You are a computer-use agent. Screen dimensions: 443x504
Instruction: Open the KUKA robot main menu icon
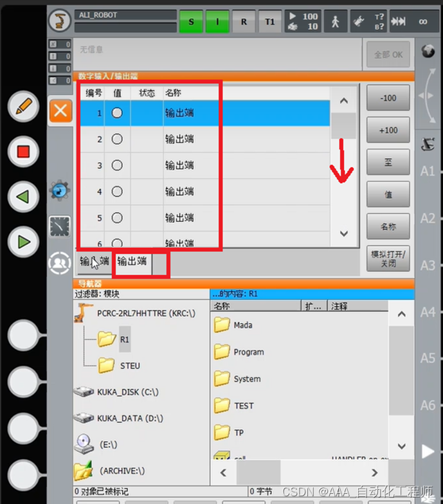(x=59, y=21)
